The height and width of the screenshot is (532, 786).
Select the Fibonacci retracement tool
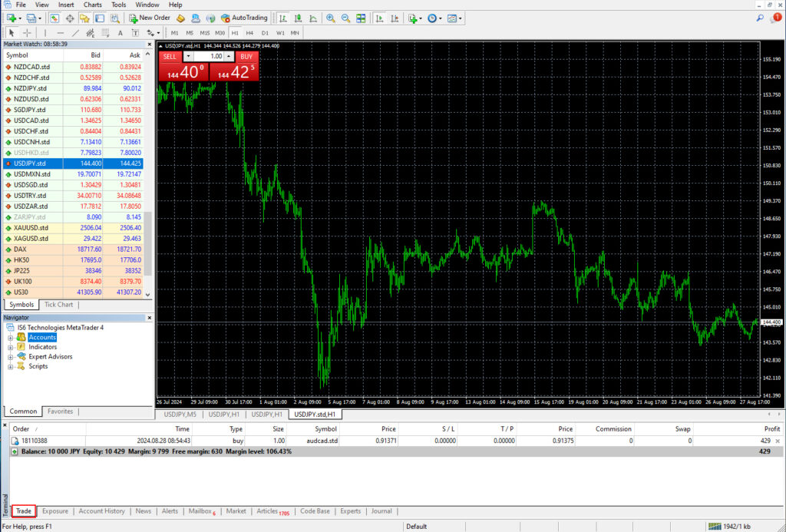105,32
